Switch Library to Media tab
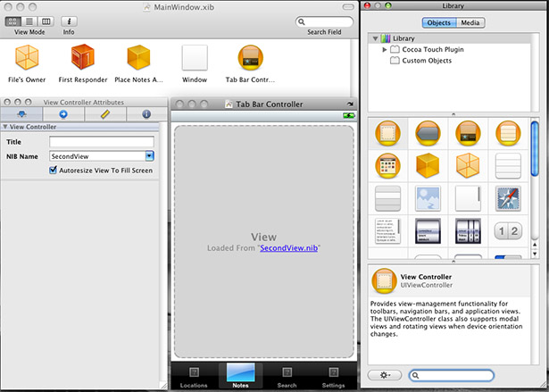 click(470, 23)
